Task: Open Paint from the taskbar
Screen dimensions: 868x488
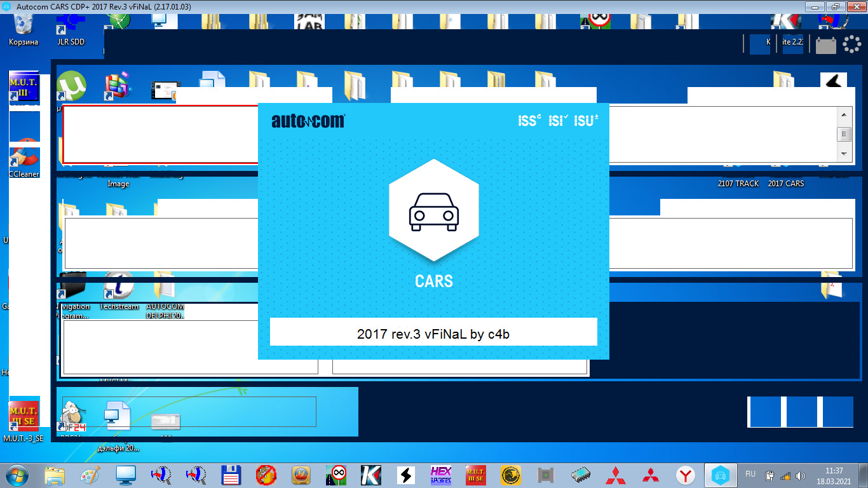Action: [x=90, y=475]
